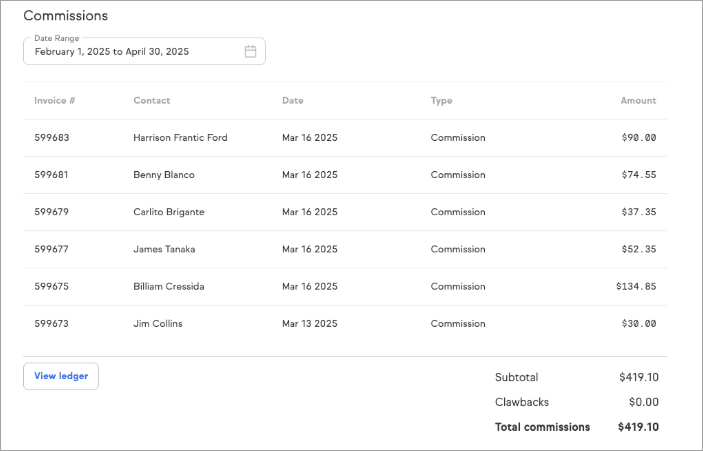The image size is (703, 451).
Task: Select contact Billiam Cressida
Action: coord(169,286)
